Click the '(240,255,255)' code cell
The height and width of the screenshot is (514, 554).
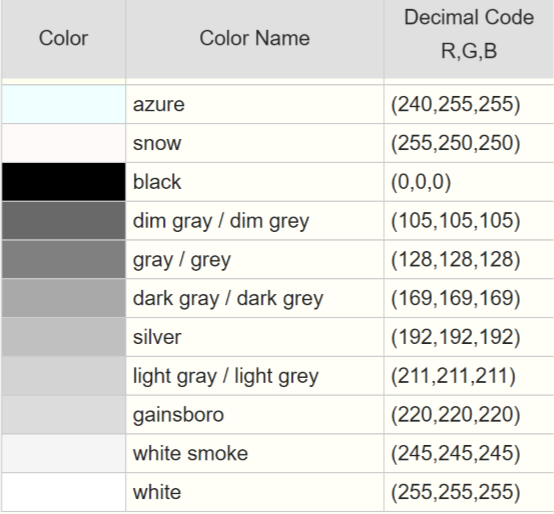(469, 105)
